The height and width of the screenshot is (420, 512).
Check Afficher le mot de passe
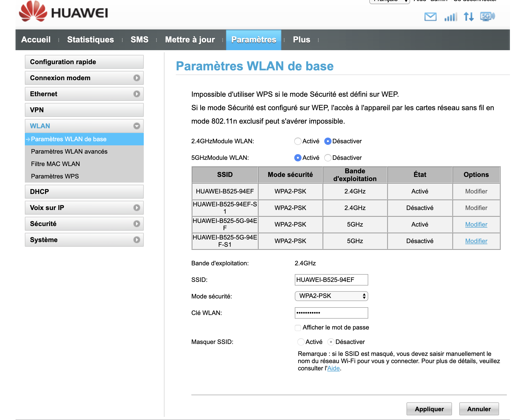pyautogui.click(x=298, y=328)
